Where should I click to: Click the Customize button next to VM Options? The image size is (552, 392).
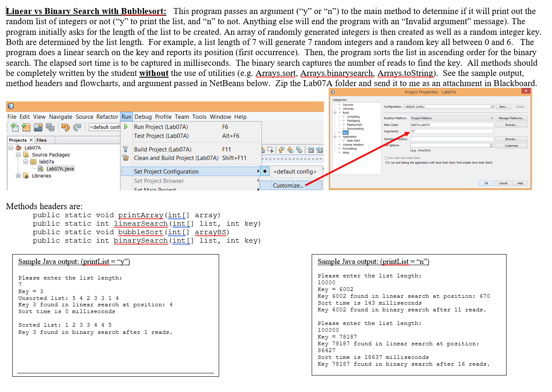(x=511, y=146)
